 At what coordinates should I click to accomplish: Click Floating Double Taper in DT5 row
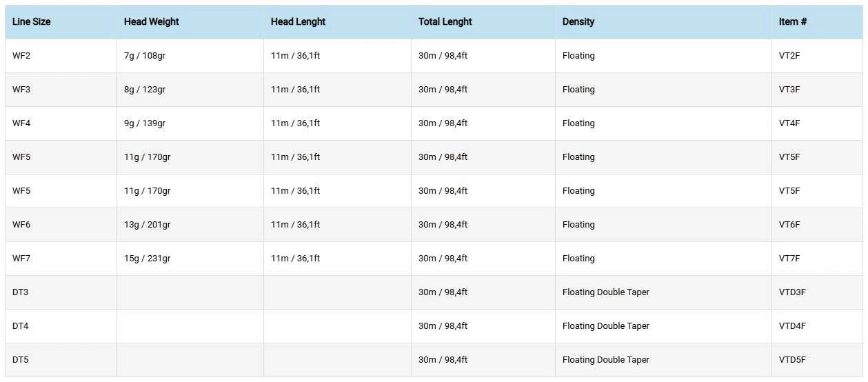point(605,359)
